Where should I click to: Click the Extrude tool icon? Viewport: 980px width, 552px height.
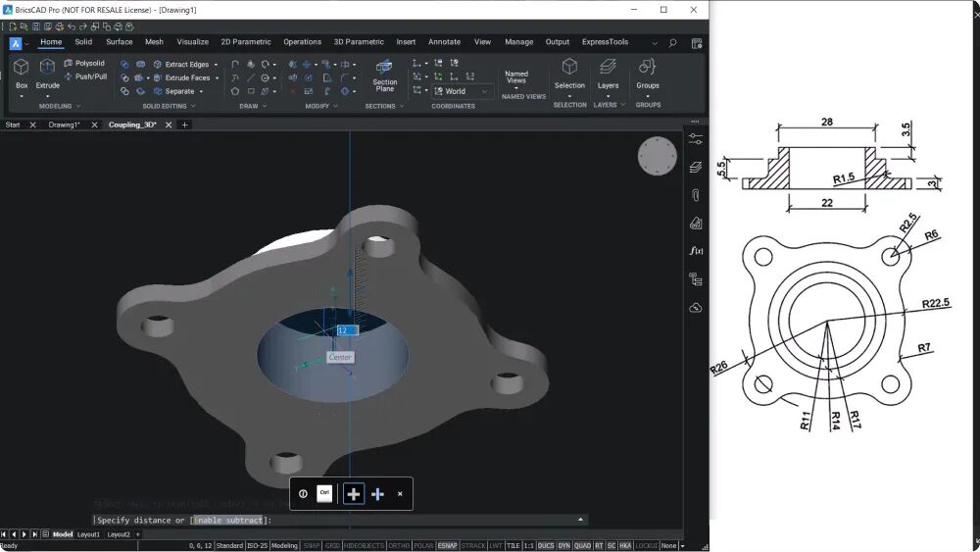click(x=47, y=67)
